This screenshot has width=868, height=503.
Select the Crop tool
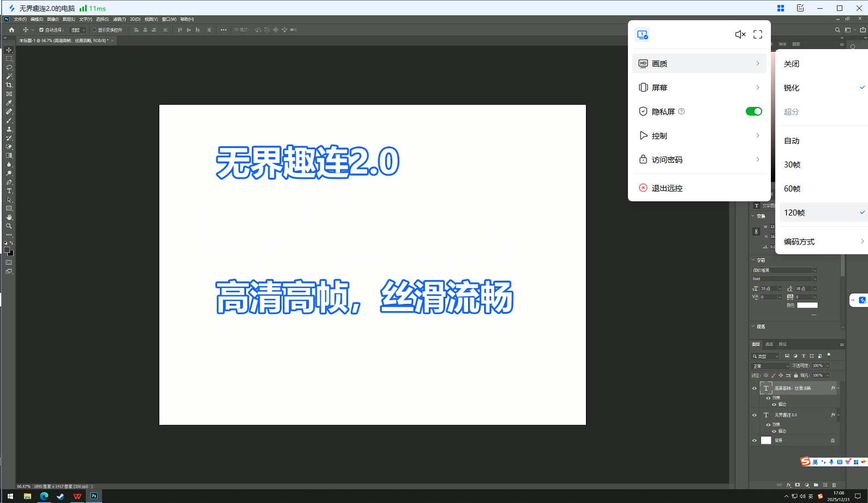[x=9, y=85]
